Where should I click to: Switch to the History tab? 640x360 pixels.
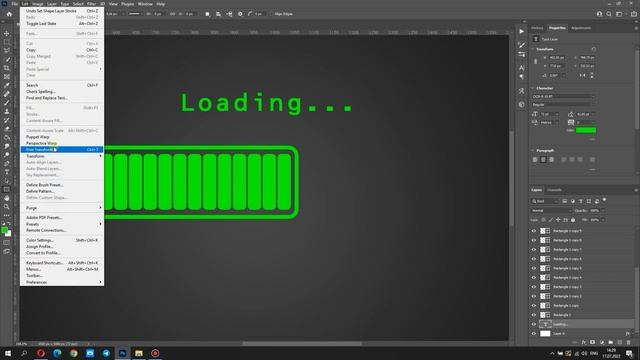pos(537,28)
